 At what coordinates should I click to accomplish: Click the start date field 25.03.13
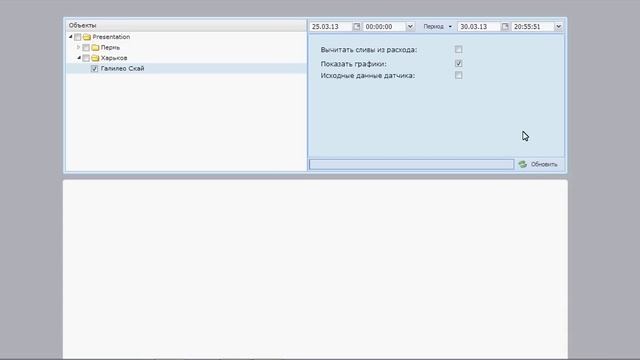coord(331,27)
